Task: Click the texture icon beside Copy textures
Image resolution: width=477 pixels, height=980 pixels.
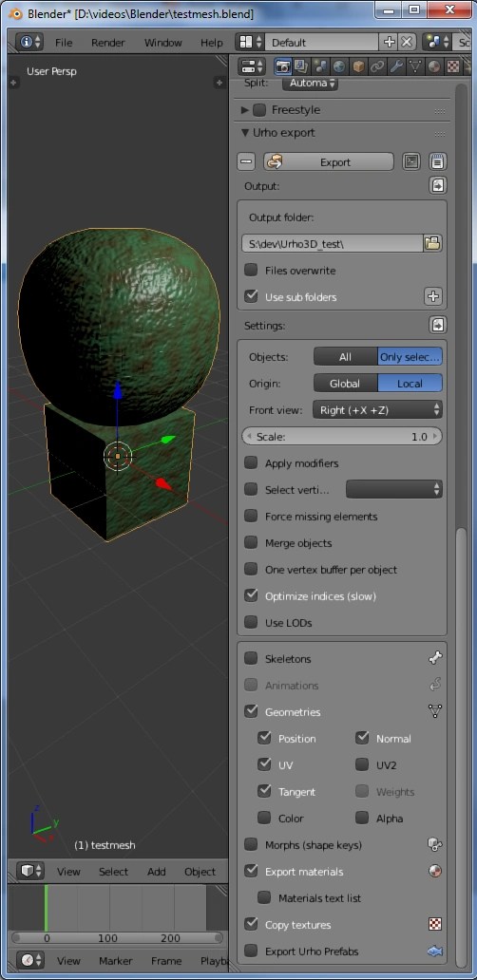Action: (435, 924)
